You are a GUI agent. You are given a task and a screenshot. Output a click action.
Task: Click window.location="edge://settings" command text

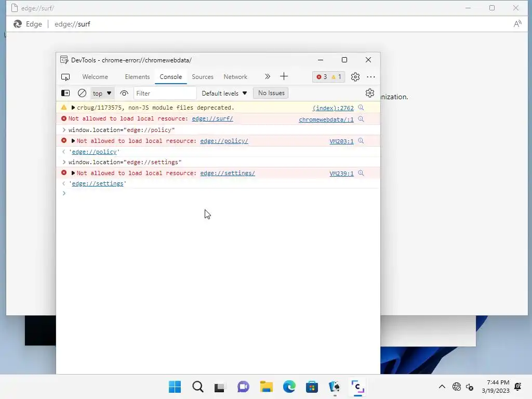pyautogui.click(x=125, y=162)
